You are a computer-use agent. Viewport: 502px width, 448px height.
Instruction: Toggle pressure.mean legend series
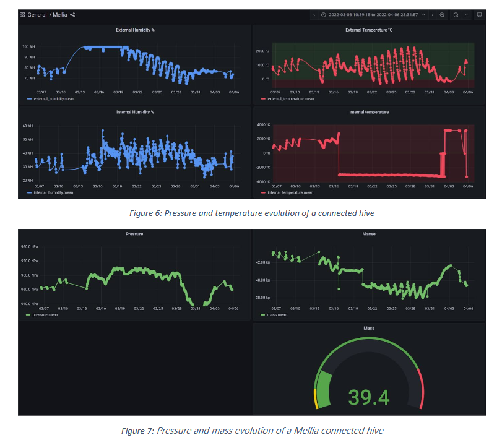(42, 315)
